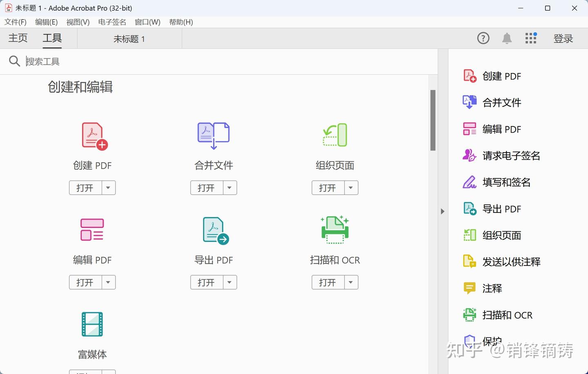Select the 扫描和 OCR icon in the right sidebar
The image size is (588, 374).
470,315
